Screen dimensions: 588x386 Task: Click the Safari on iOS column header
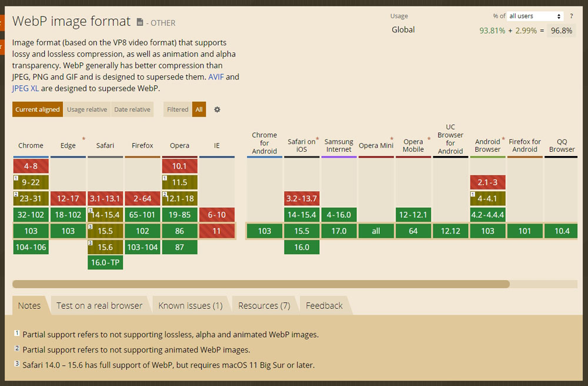(x=302, y=145)
